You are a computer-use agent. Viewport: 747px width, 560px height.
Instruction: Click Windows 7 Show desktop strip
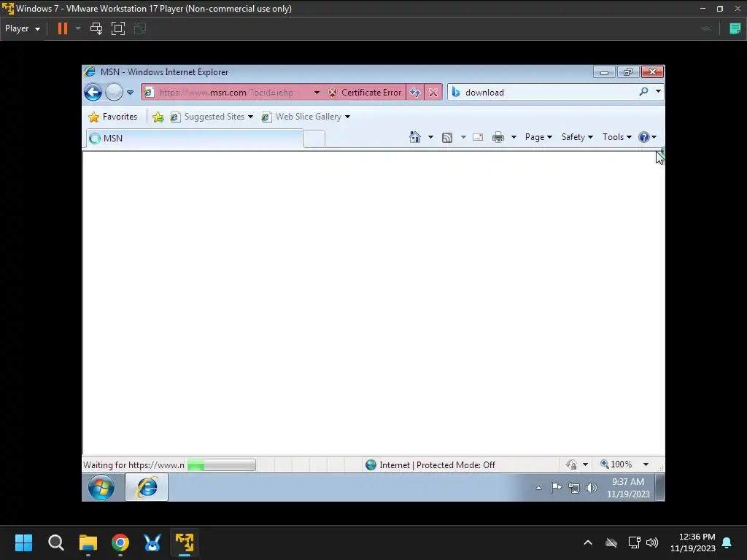tap(659, 488)
